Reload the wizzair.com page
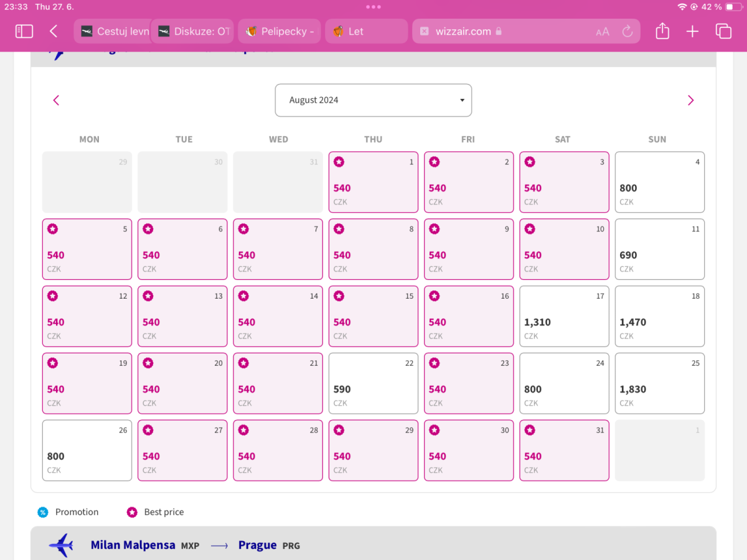Screen dimensions: 747x560 627,31
